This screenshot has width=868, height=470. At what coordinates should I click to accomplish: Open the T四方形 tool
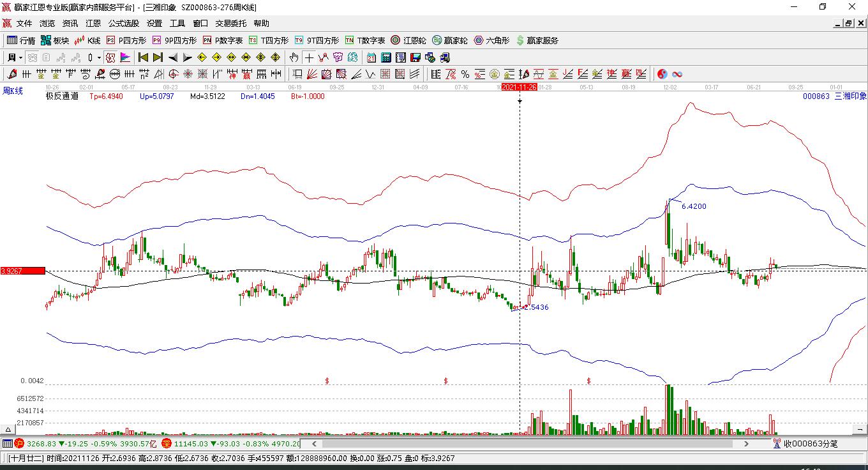click(269, 40)
